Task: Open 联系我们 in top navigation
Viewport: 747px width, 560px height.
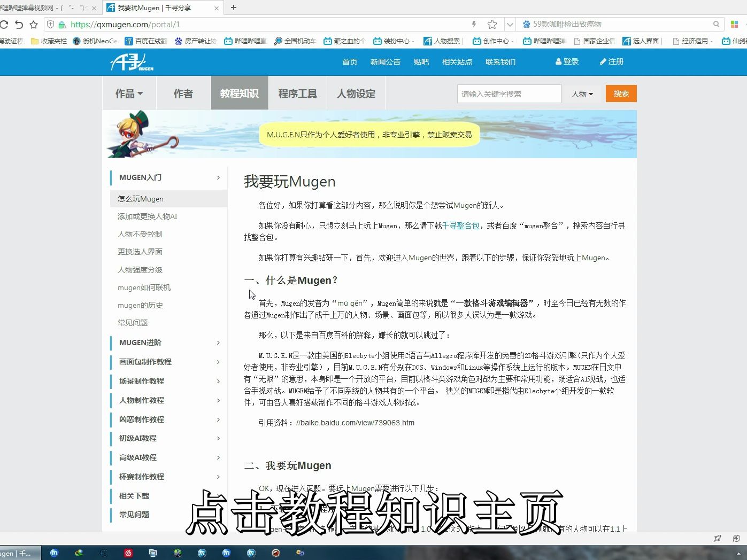Action: 500,62
